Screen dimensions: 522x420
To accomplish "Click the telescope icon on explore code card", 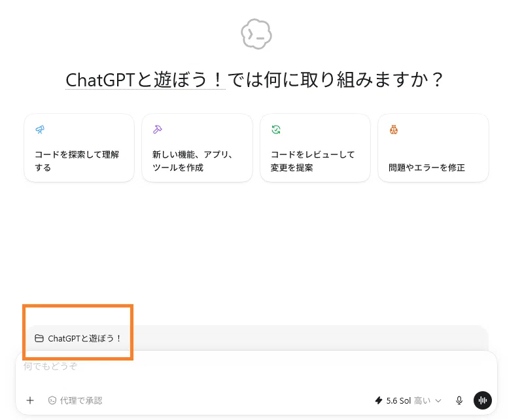I will tap(40, 130).
